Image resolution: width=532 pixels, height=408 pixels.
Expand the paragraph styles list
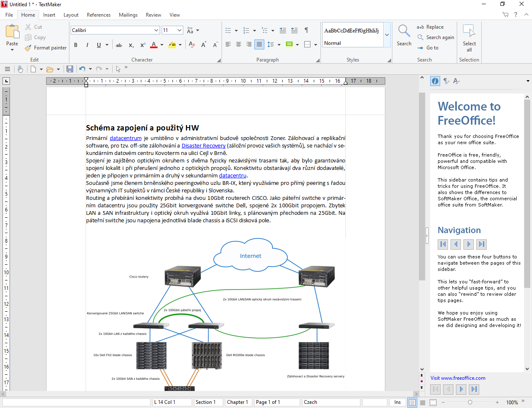(x=387, y=35)
